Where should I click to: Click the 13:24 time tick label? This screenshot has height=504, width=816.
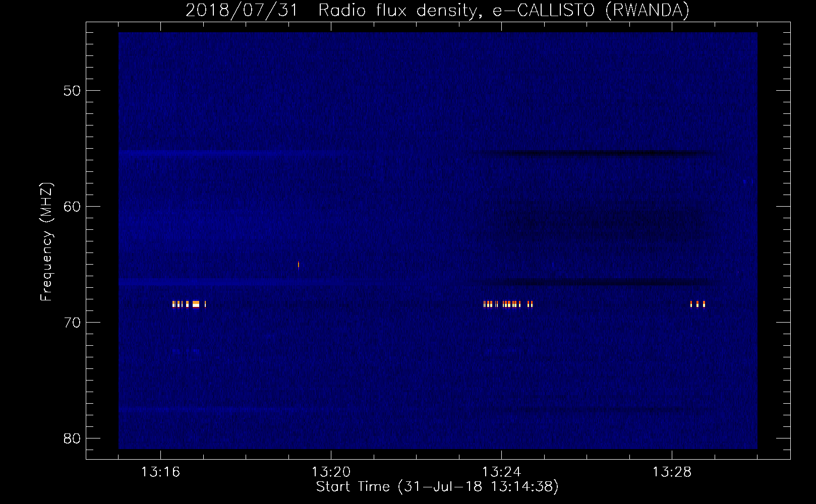(501, 472)
